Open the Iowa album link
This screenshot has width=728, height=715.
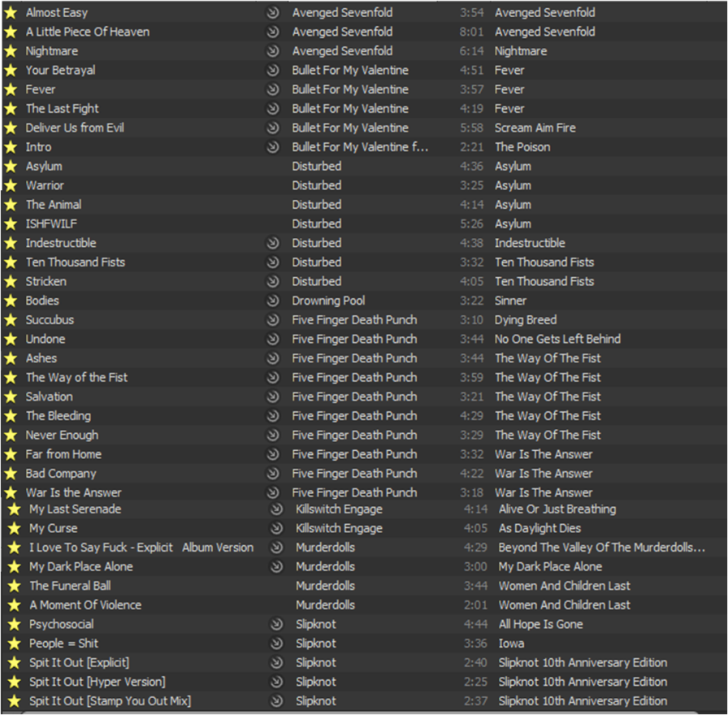click(511, 643)
